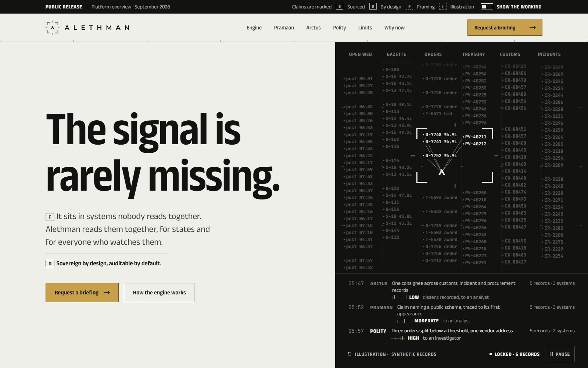Click PUBLIC RELEASE label in top bar
Screen dimensions: 588x368
point(64,7)
